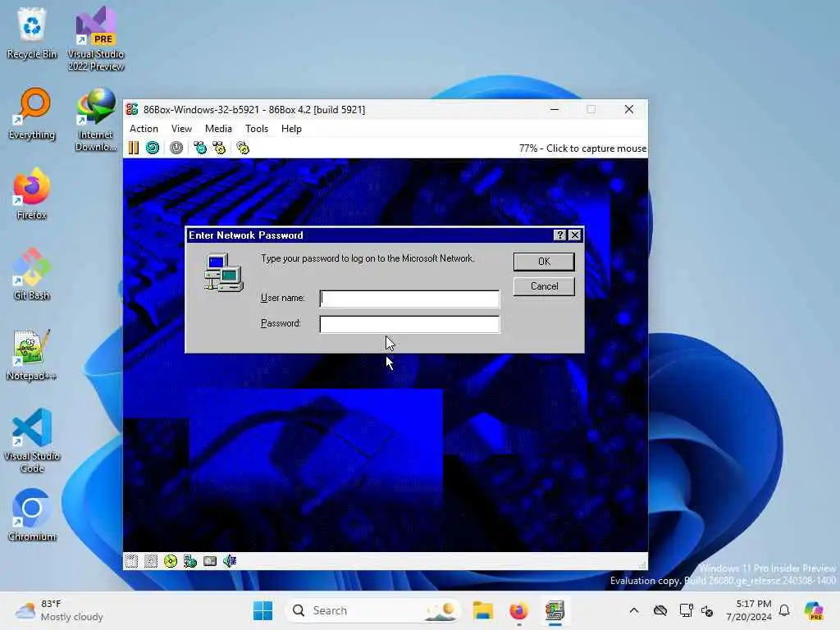Focus the User name input field
This screenshot has width=840, height=630.
409,299
